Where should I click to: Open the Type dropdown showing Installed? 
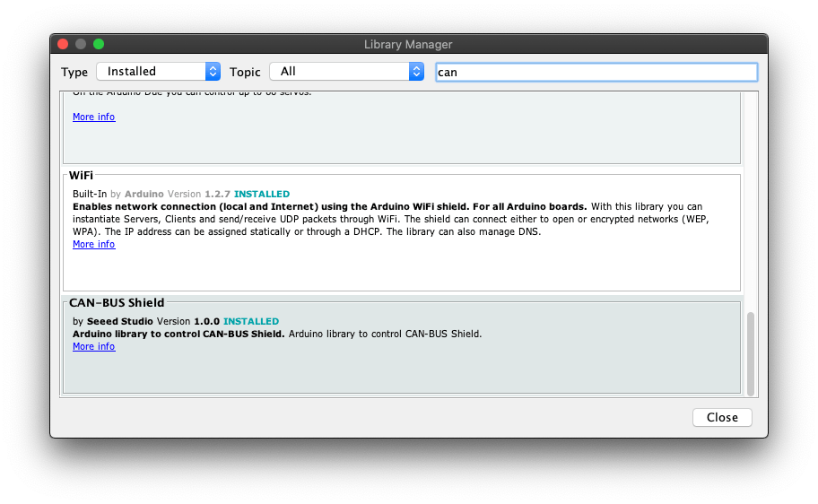[x=158, y=72]
